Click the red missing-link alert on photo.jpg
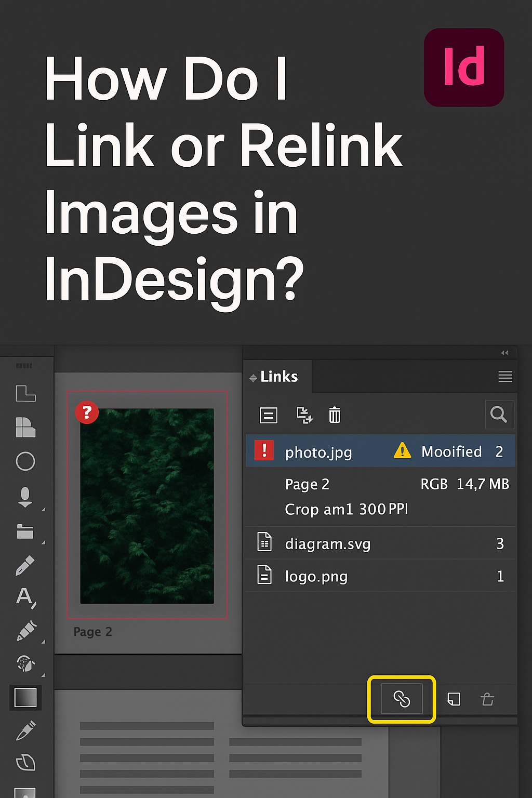The image size is (532, 798). (263, 451)
